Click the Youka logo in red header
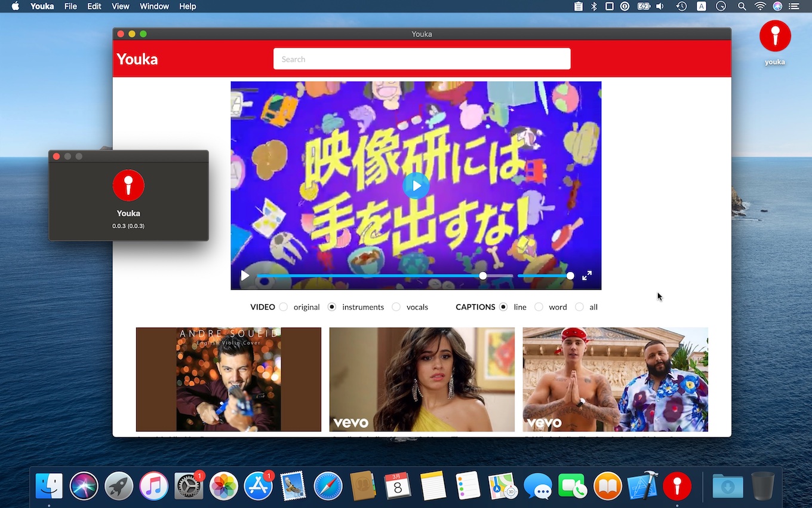812x508 pixels. tap(137, 59)
